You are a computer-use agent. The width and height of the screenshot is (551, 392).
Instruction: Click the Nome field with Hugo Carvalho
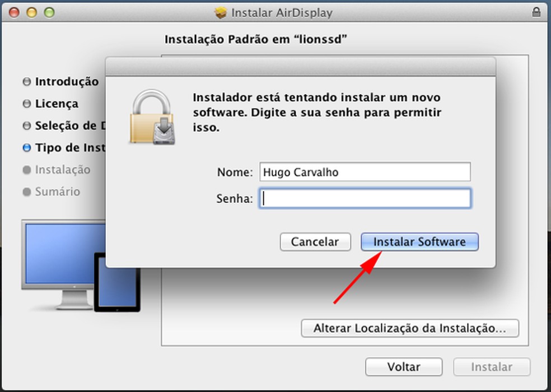(365, 172)
